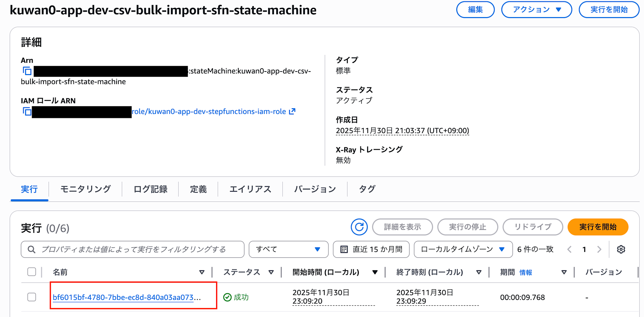The height and width of the screenshot is (317, 644).
Task: Open the アクション dropdown
Action: click(x=536, y=9)
